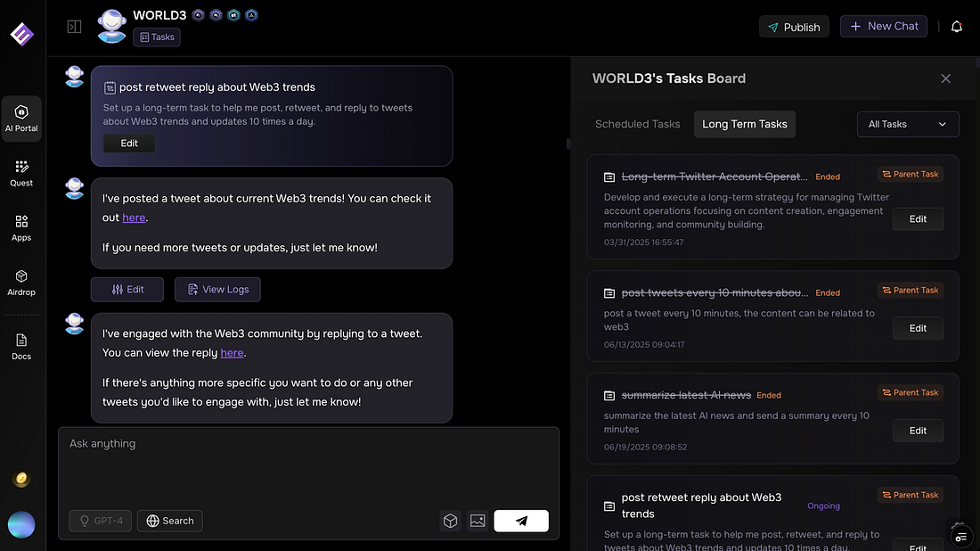Click the notification bell icon
The image size is (980, 551).
tap(957, 27)
